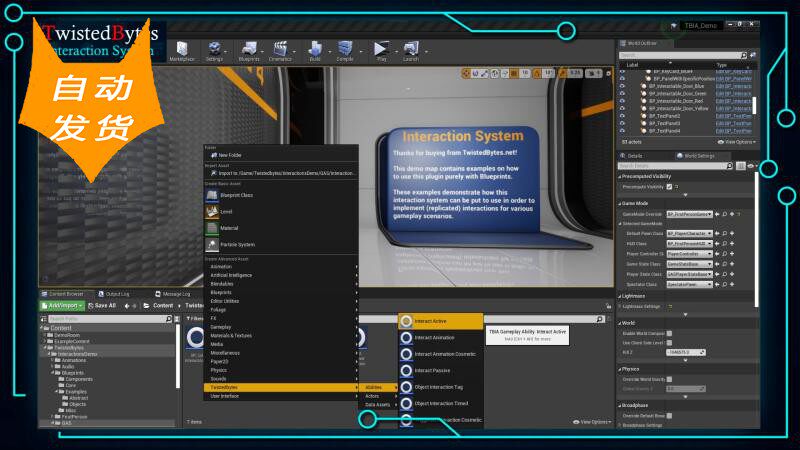
Task: Click the Material asset icon
Action: pos(212,228)
